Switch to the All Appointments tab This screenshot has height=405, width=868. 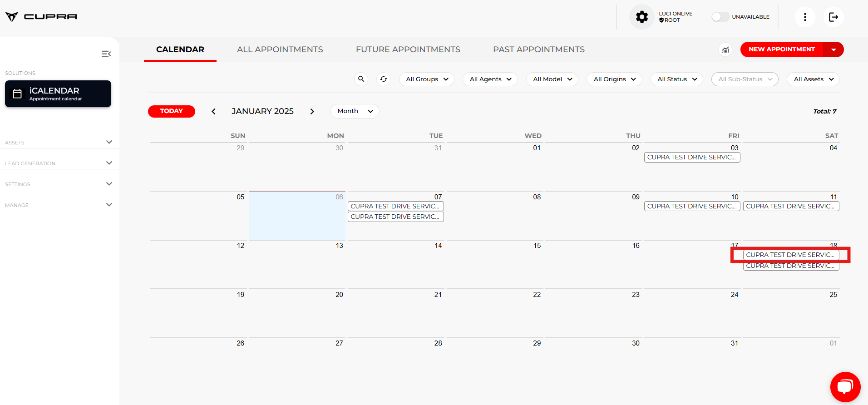[x=280, y=49]
